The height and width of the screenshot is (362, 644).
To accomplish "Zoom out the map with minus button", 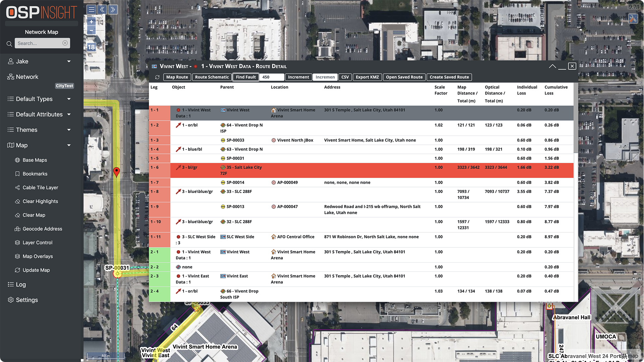I will 91,31.
